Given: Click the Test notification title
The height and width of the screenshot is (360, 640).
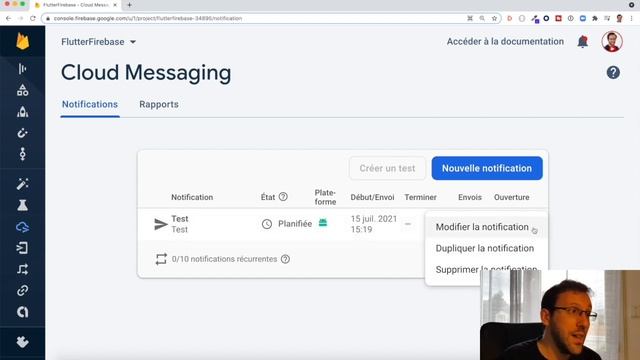Looking at the screenshot, I should pos(180,219).
